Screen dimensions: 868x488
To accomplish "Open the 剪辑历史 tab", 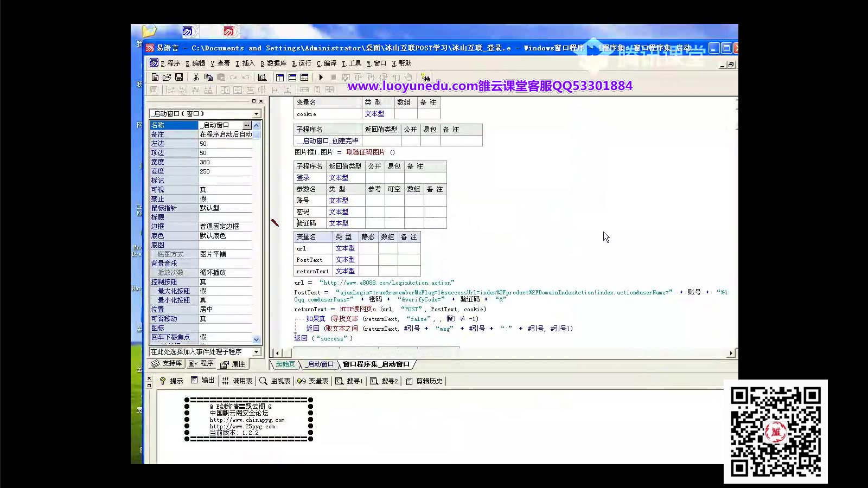I will 424,381.
